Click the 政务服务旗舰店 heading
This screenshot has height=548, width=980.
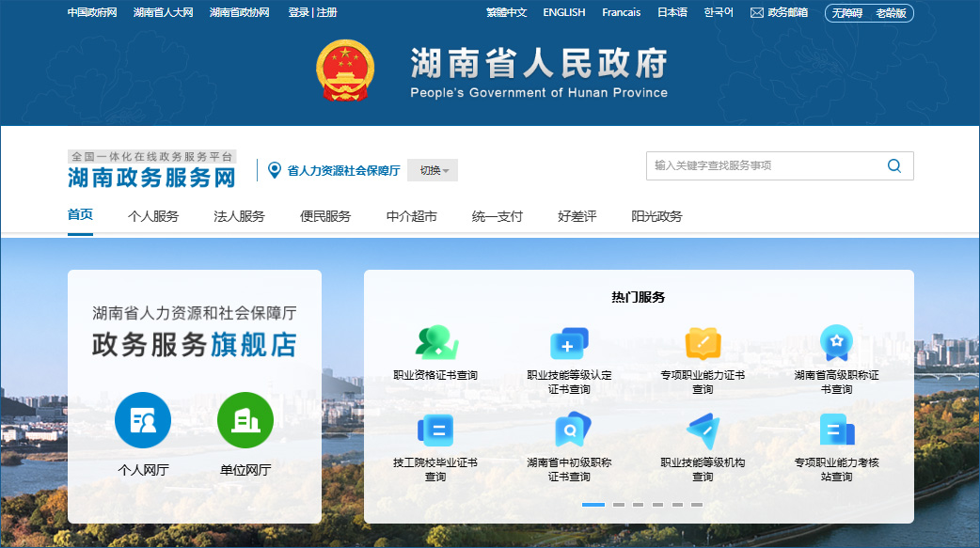click(195, 345)
